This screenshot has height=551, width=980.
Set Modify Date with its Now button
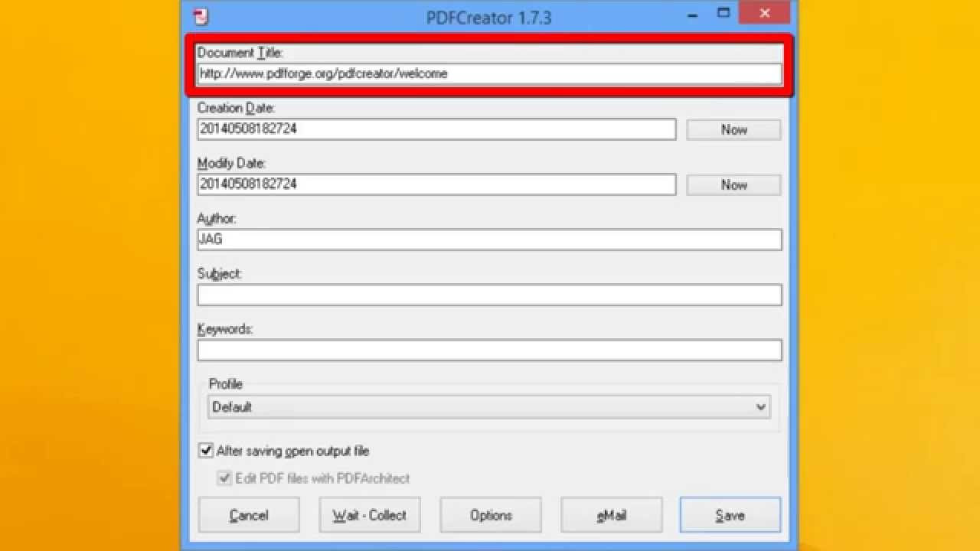pos(733,184)
